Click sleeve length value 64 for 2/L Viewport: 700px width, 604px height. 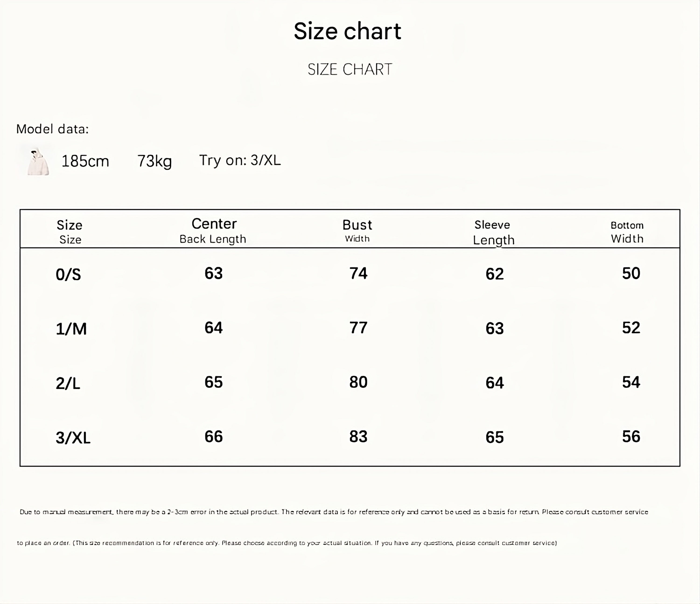coord(495,383)
